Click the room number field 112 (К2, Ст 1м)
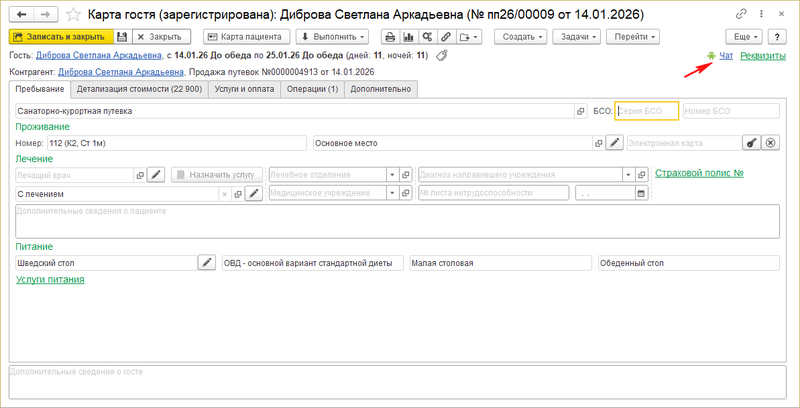This screenshot has height=408, width=800. click(x=177, y=143)
